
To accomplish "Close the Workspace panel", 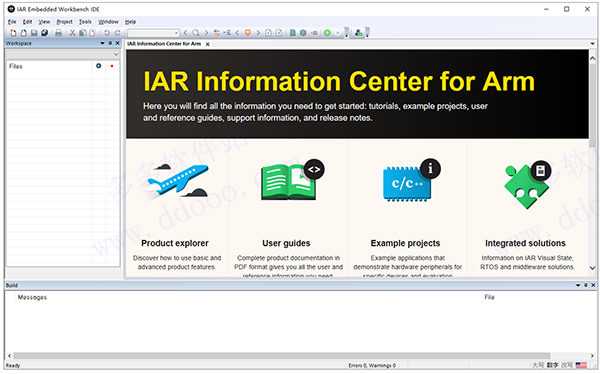I will click(x=117, y=43).
